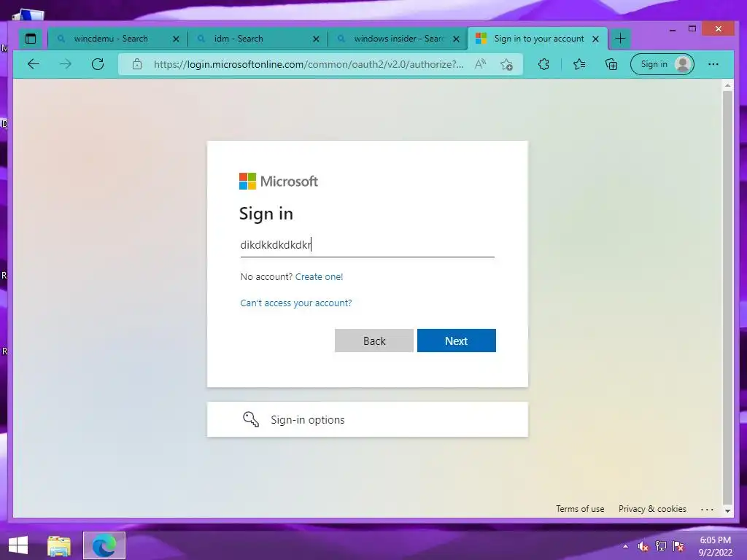Image resolution: width=747 pixels, height=560 pixels.
Task: Click the Back button
Action: coord(374,341)
